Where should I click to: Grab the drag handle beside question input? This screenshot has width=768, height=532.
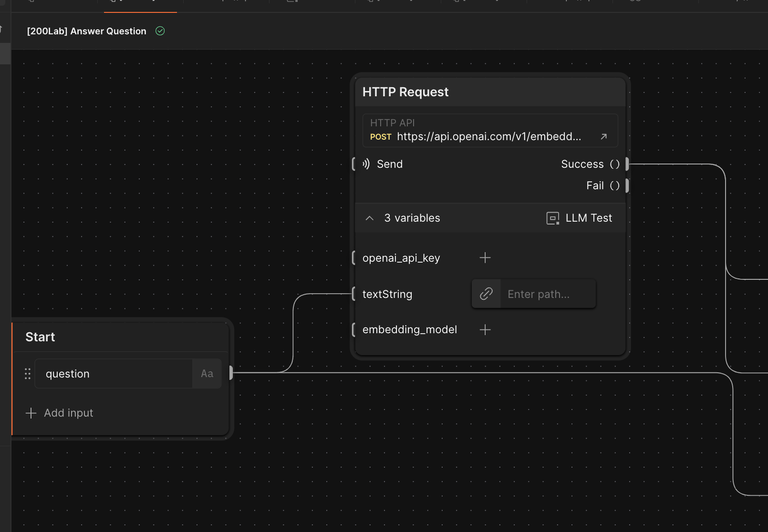click(27, 374)
